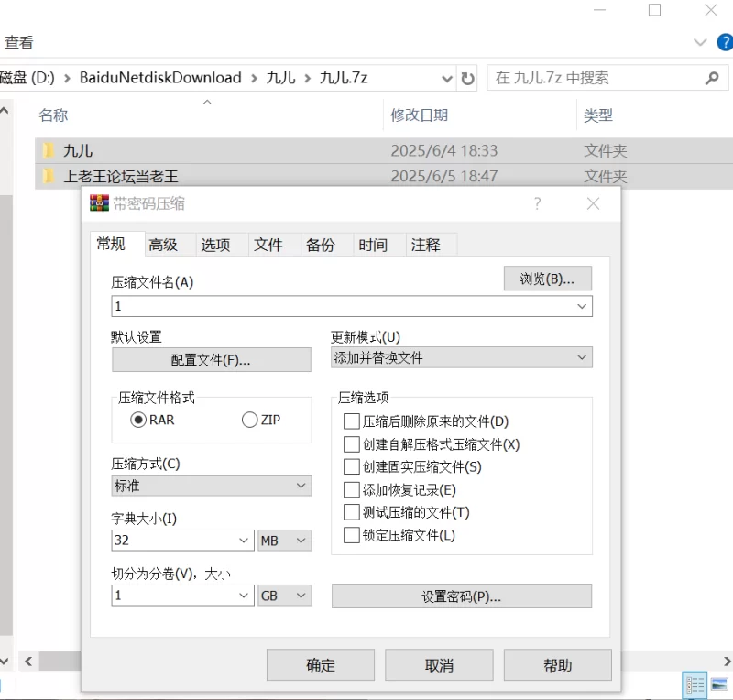
Task: Open split volume size value dropdown
Action: 243,596
